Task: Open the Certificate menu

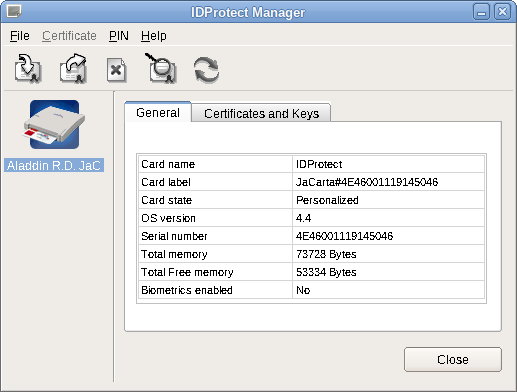Action: [x=69, y=36]
